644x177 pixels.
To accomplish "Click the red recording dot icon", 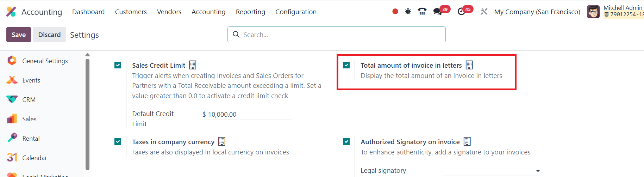I will pyautogui.click(x=395, y=12).
